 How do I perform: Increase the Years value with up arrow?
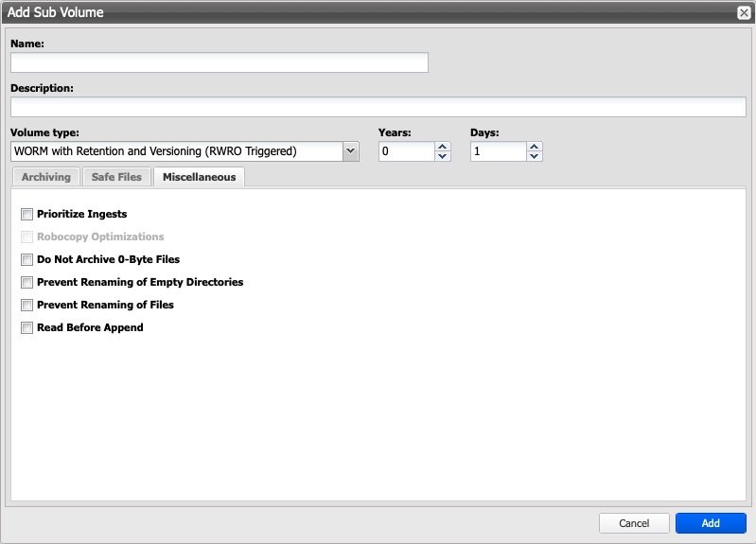pyautogui.click(x=443, y=147)
